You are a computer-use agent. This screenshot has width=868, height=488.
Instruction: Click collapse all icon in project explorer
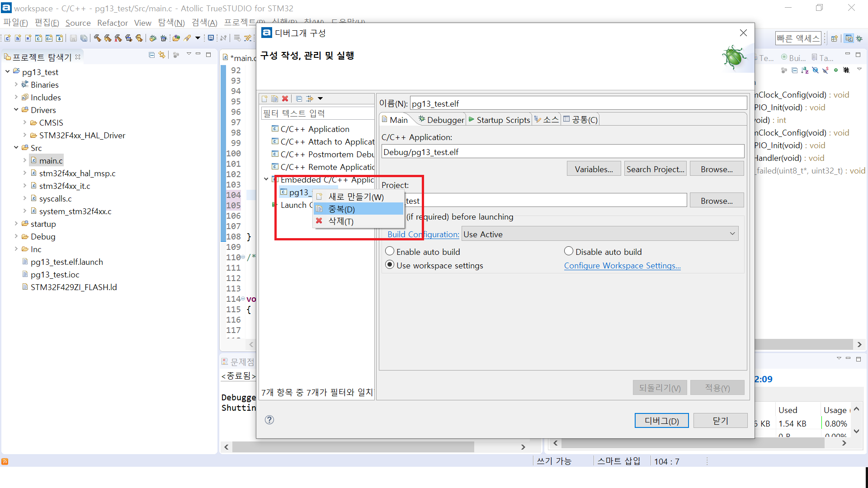point(151,55)
